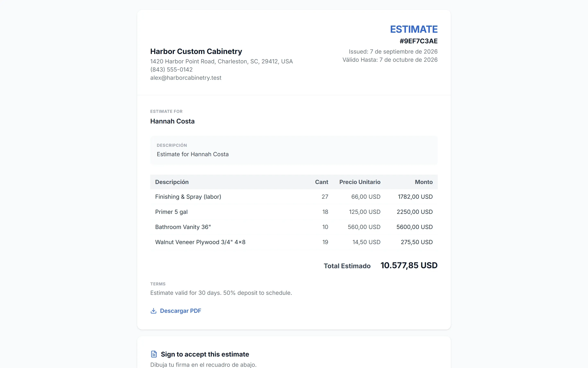Click the Total Estimado label
This screenshot has width=588, height=368.
click(x=347, y=266)
